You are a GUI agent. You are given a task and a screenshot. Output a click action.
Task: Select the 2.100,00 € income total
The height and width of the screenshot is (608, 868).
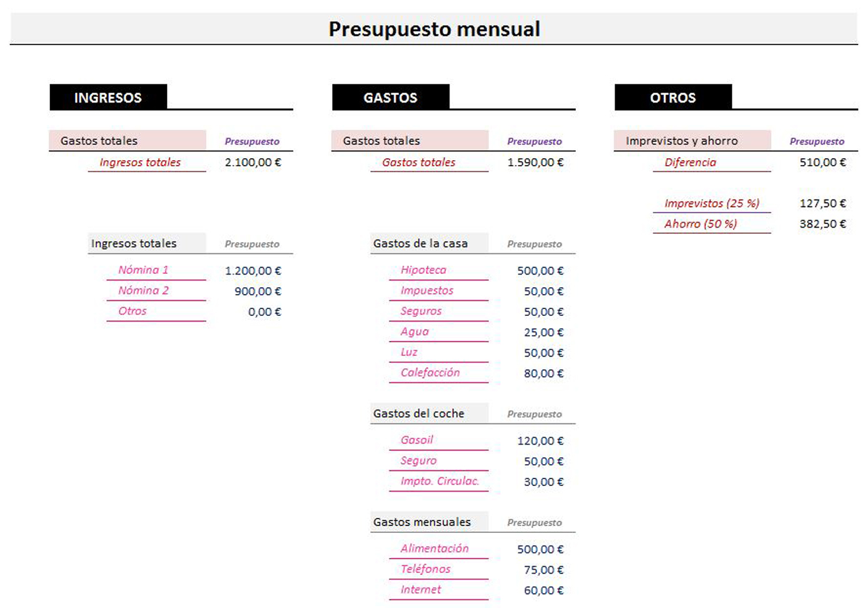(x=253, y=162)
